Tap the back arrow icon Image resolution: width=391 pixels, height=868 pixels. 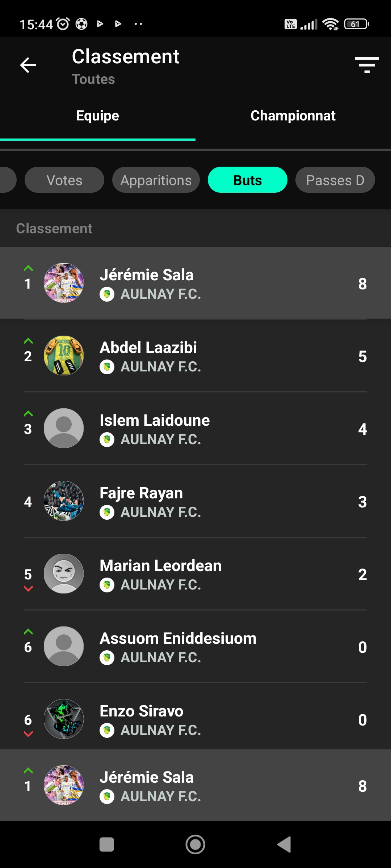point(28,65)
